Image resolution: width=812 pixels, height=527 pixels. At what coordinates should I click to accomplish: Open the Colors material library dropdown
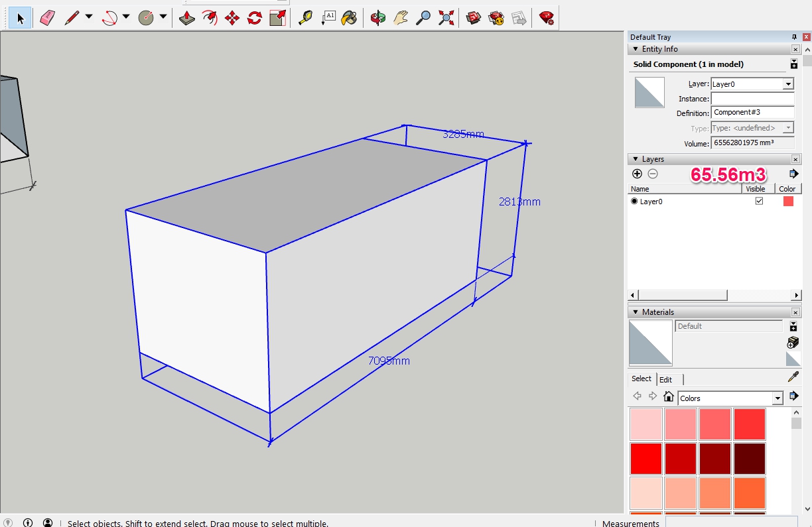click(x=778, y=398)
